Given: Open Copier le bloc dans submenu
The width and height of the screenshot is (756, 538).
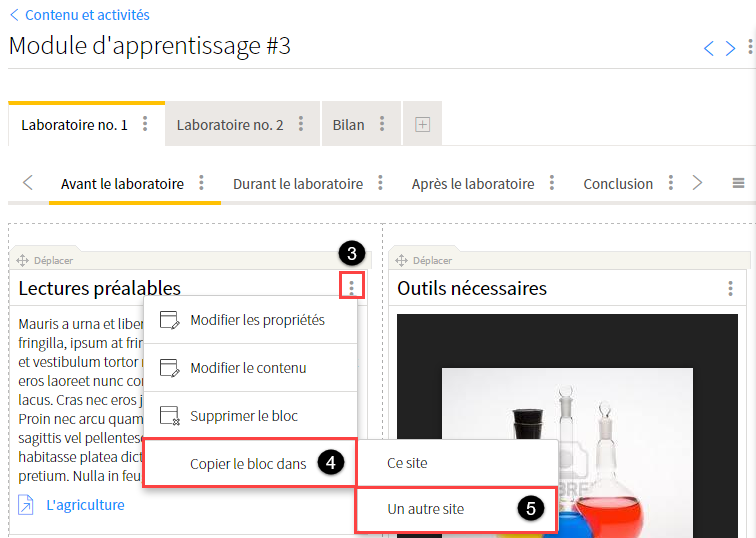Looking at the screenshot, I should pos(250,463).
